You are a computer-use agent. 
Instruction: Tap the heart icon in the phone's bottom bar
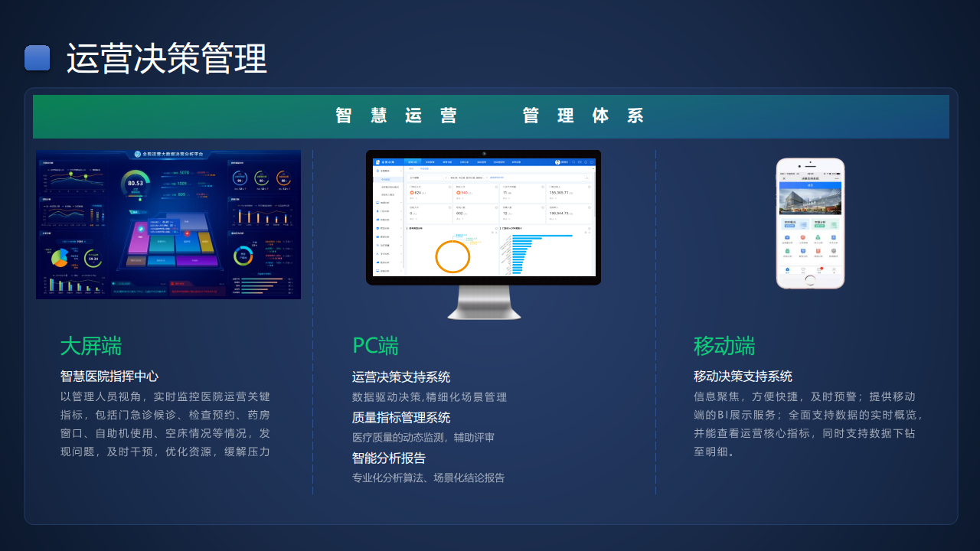[803, 269]
